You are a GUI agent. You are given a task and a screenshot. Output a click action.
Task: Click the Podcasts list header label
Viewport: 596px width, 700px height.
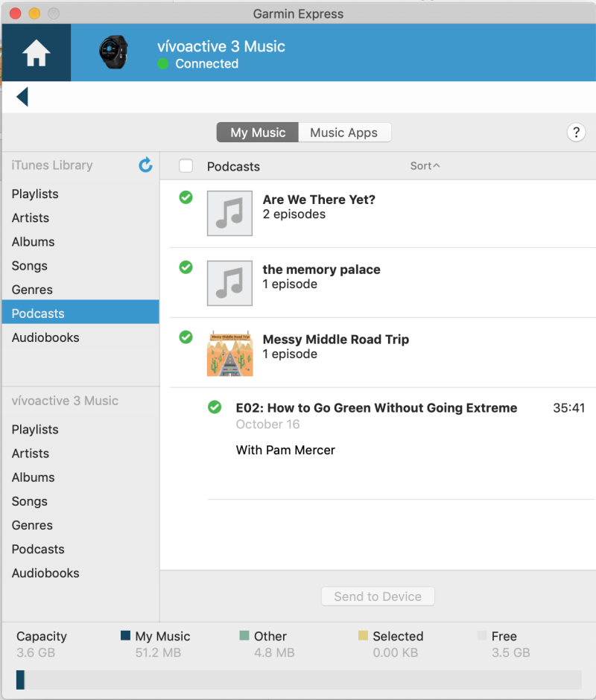[x=233, y=167]
